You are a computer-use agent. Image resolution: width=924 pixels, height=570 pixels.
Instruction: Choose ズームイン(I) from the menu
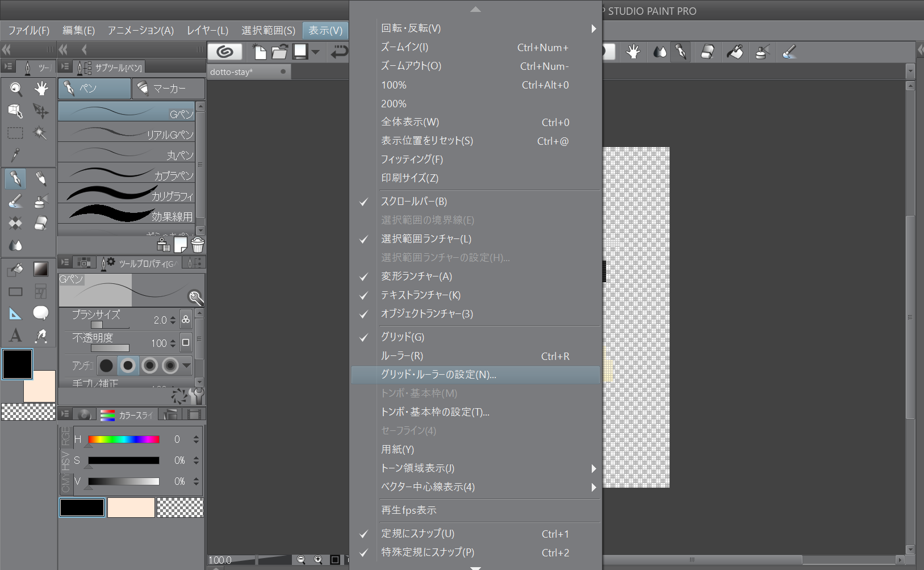476,47
